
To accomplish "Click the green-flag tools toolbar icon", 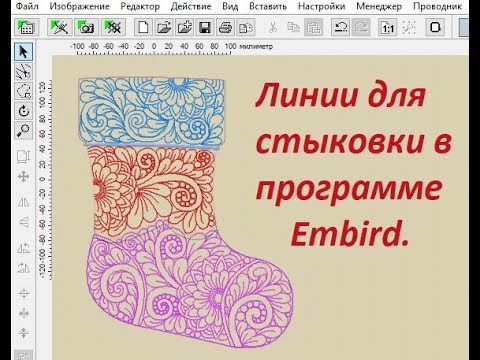I will pos(60,27).
